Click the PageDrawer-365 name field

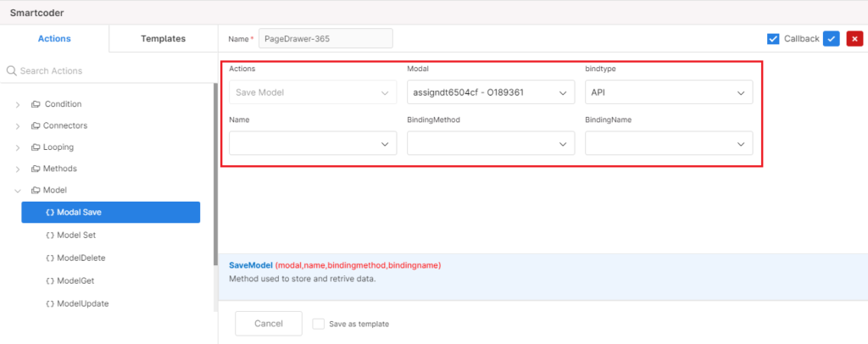point(325,39)
